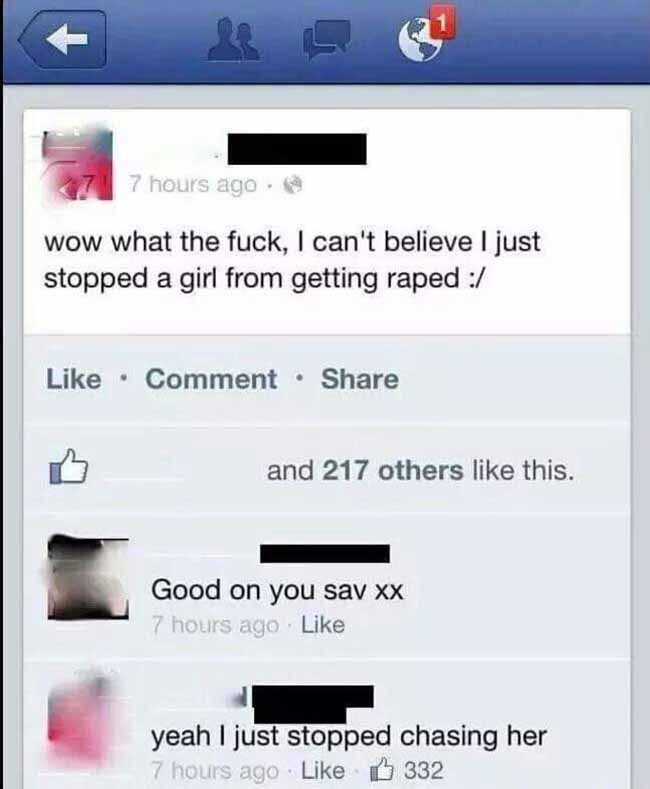Tap the red notification badge showing 1
Screen dimensions: 650x789
[x=444, y=23]
